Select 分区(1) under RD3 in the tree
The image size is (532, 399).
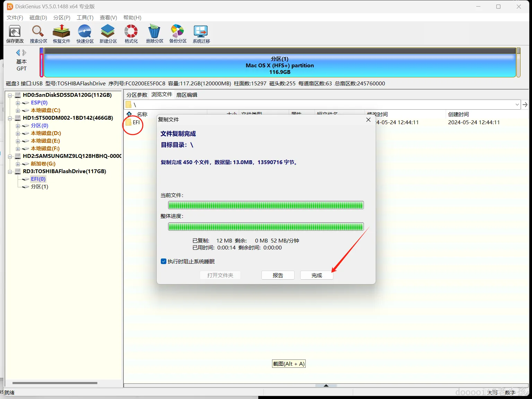tap(40, 187)
